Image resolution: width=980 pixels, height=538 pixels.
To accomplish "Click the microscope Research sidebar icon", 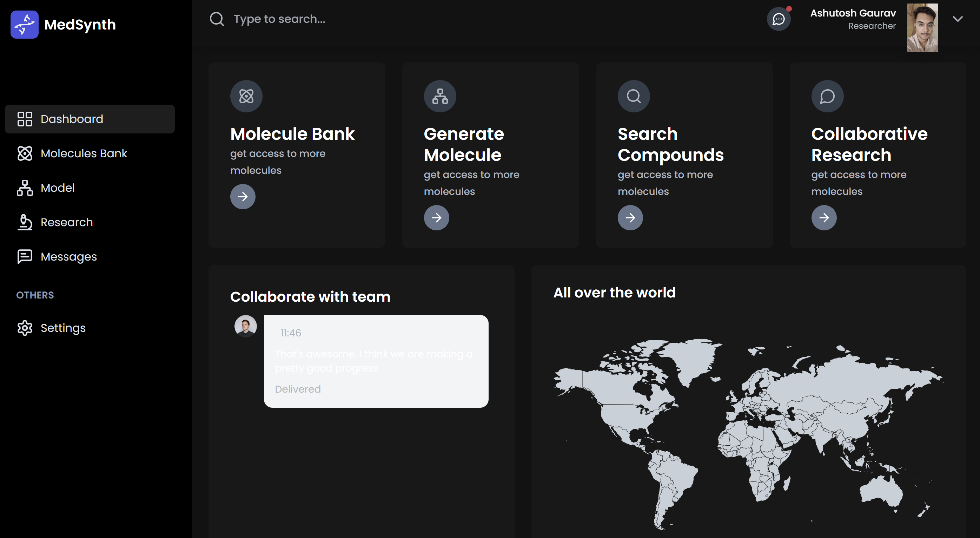I will pos(25,222).
